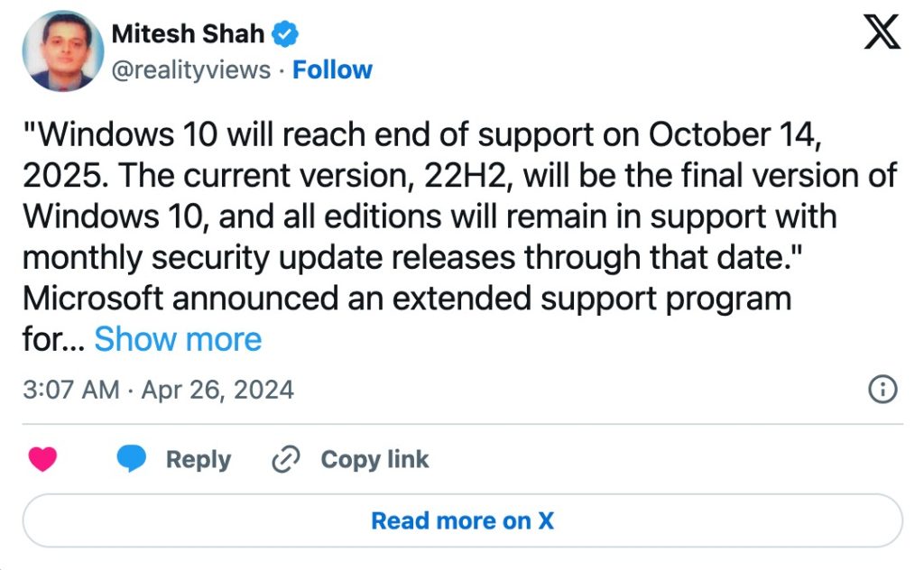The height and width of the screenshot is (570, 924).
Task: Click the truncated word for… before Show more
Action: coord(54,339)
